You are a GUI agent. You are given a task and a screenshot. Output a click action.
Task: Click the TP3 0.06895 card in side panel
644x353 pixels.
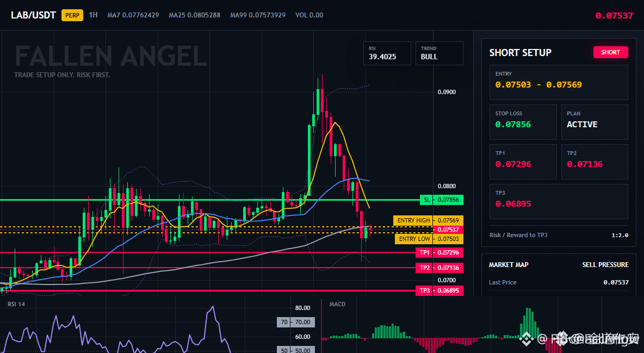click(x=559, y=201)
